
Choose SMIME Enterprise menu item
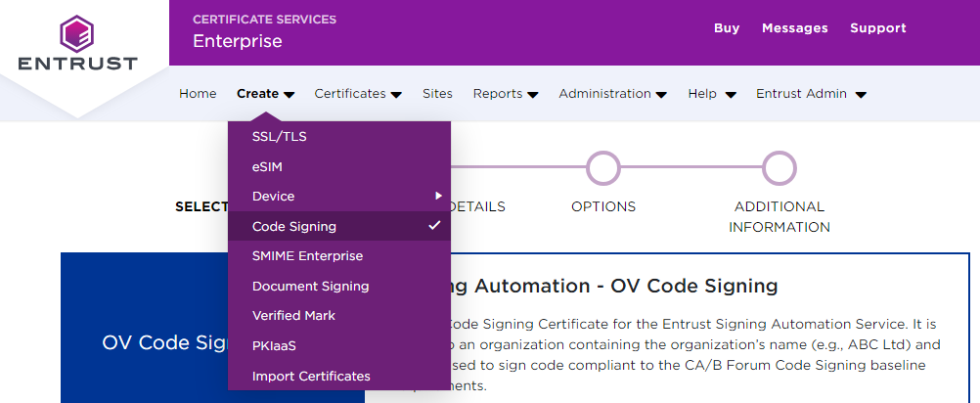(x=307, y=256)
